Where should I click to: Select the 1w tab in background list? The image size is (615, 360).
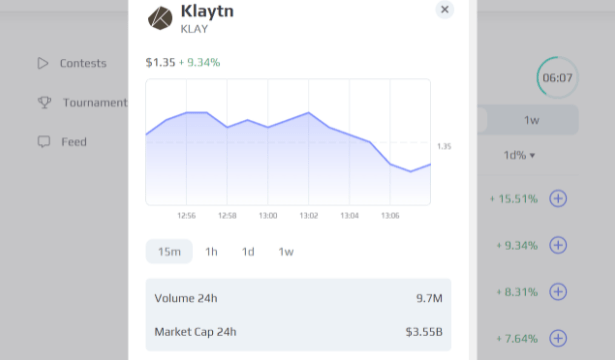[531, 120]
